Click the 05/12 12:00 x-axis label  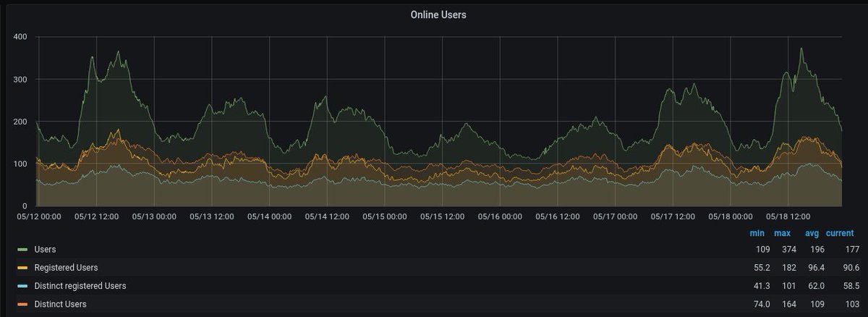[x=98, y=216]
